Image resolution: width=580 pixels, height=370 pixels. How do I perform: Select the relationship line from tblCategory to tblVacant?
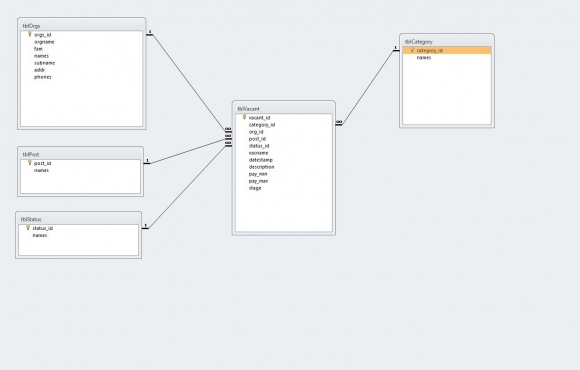pyautogui.click(x=368, y=87)
